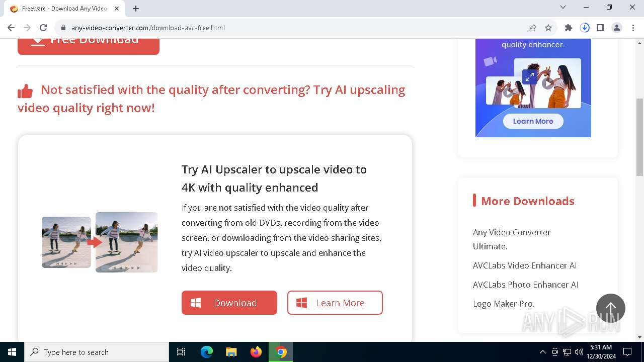Launch Microsoft Edge from the taskbar
The width and height of the screenshot is (644, 362).
point(207,352)
